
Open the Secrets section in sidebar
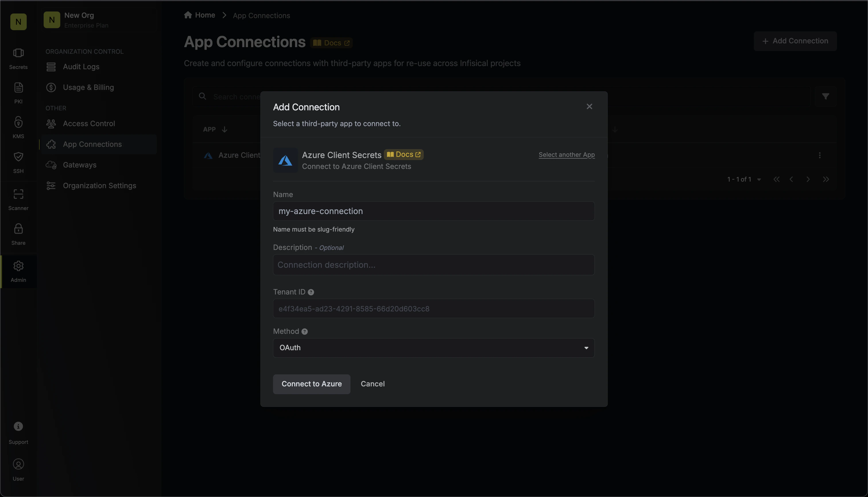tap(18, 59)
